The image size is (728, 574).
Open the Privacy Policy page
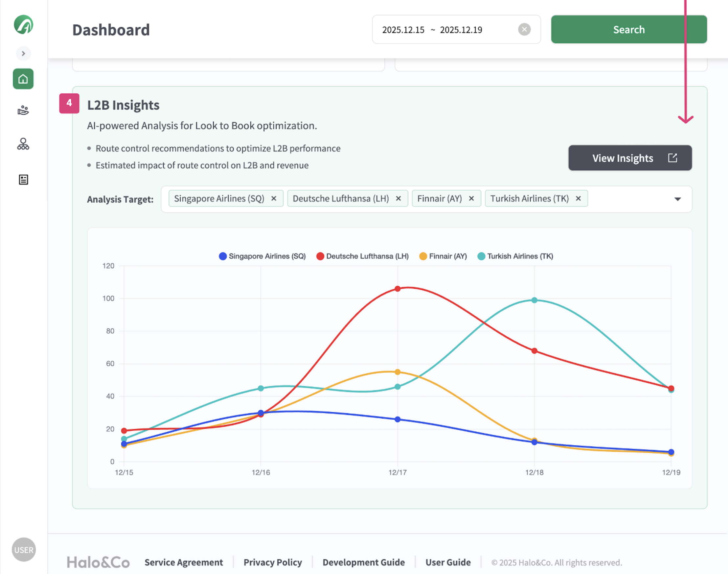tap(272, 562)
